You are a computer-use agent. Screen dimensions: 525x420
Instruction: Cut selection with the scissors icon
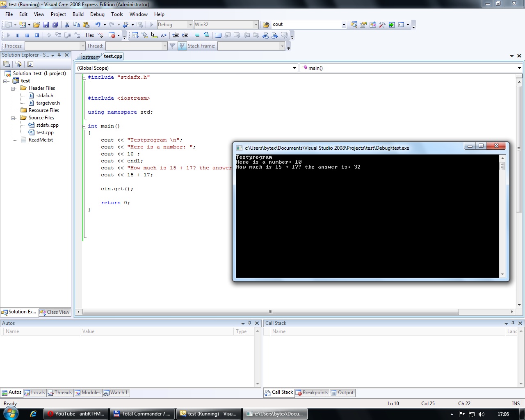[67, 25]
